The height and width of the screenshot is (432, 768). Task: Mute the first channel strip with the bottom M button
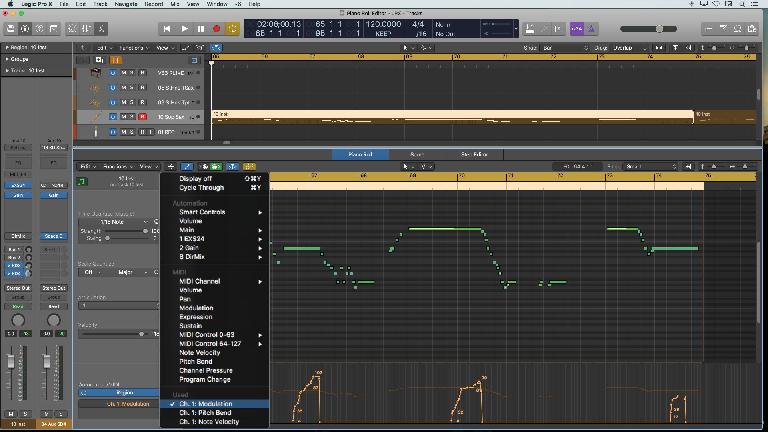(11, 414)
